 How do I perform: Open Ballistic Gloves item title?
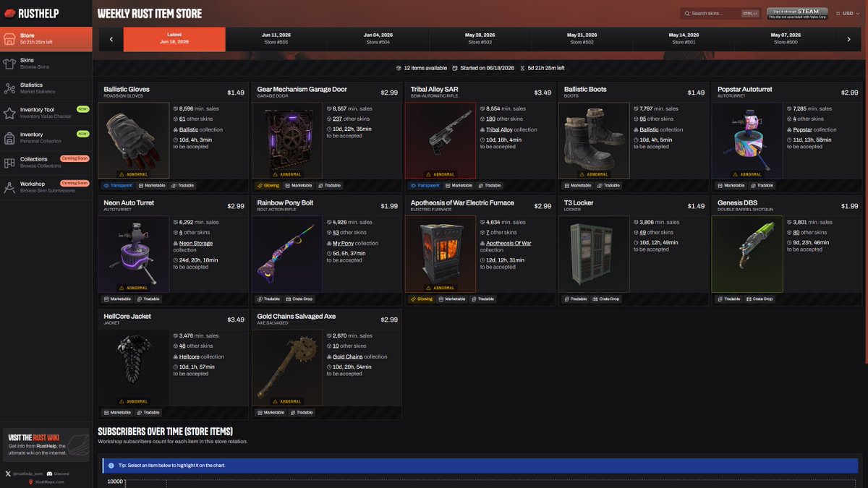point(127,90)
